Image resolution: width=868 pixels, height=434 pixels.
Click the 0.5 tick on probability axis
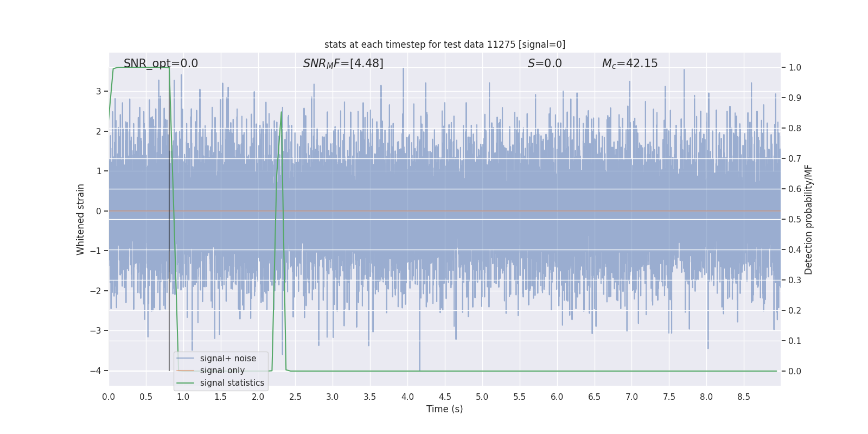[795, 220]
